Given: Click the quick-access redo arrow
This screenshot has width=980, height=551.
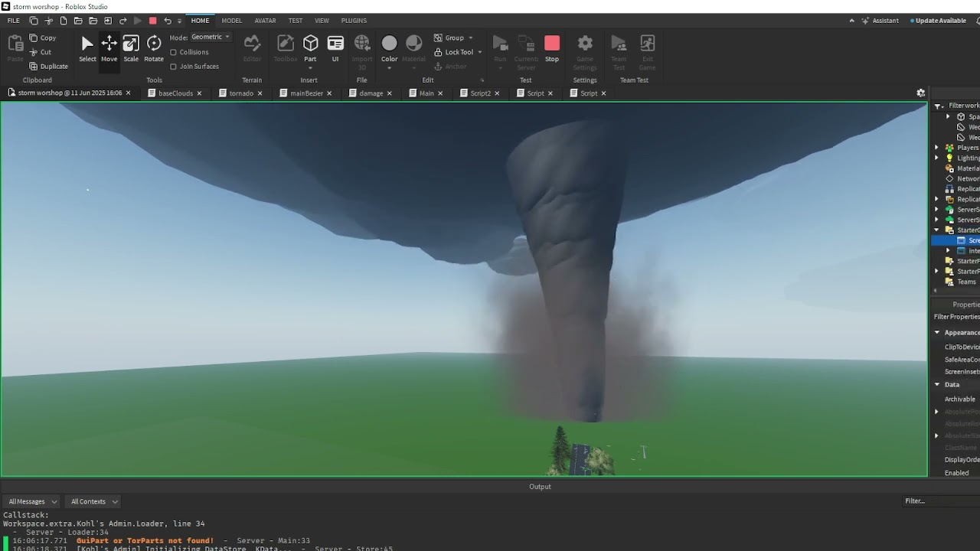Looking at the screenshot, I should point(122,21).
